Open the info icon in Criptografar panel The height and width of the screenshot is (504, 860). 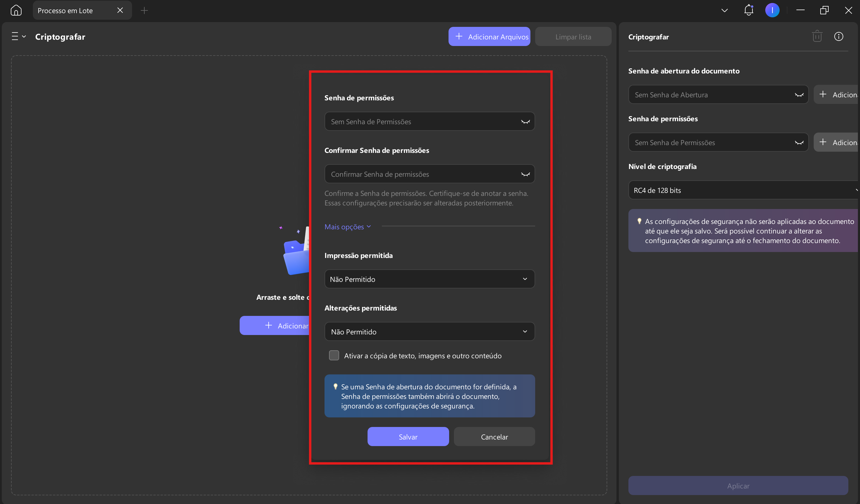coord(838,36)
